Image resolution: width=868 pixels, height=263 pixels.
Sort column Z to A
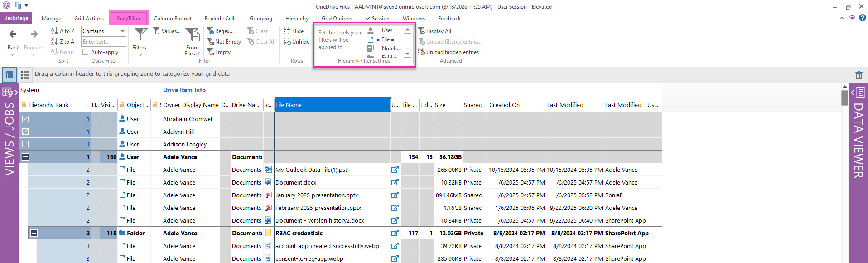click(x=63, y=42)
